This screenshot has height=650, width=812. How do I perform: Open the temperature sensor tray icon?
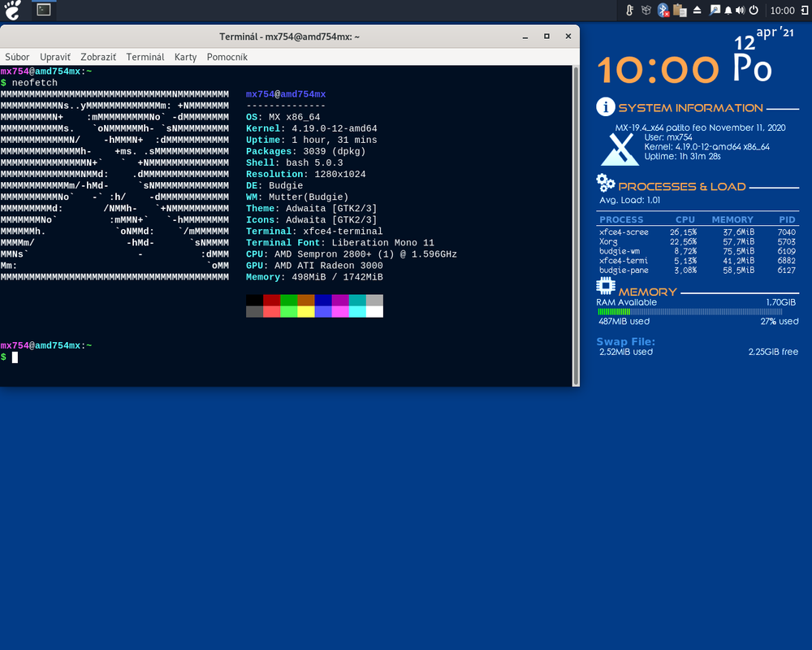point(630,11)
